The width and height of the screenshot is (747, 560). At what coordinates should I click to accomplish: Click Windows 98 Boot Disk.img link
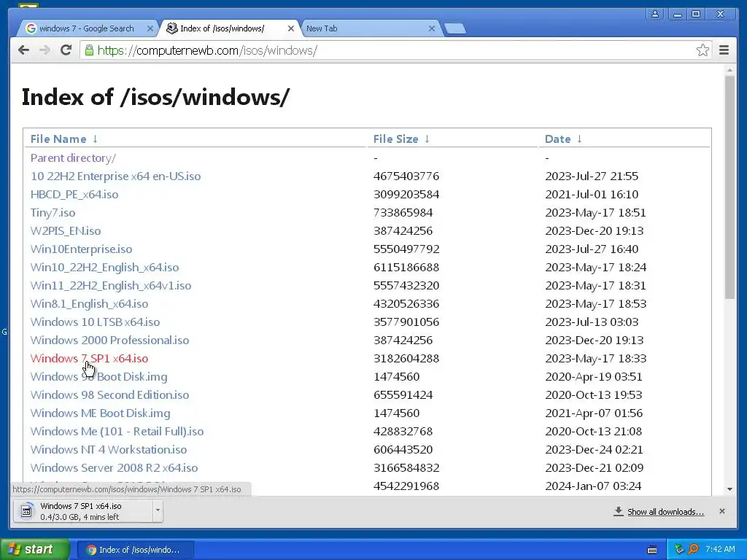(x=98, y=377)
